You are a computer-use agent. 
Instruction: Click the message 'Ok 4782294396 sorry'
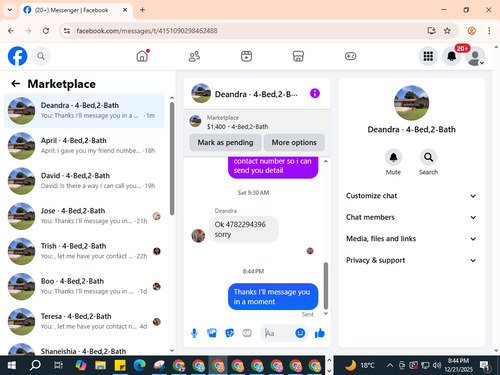[x=244, y=229]
